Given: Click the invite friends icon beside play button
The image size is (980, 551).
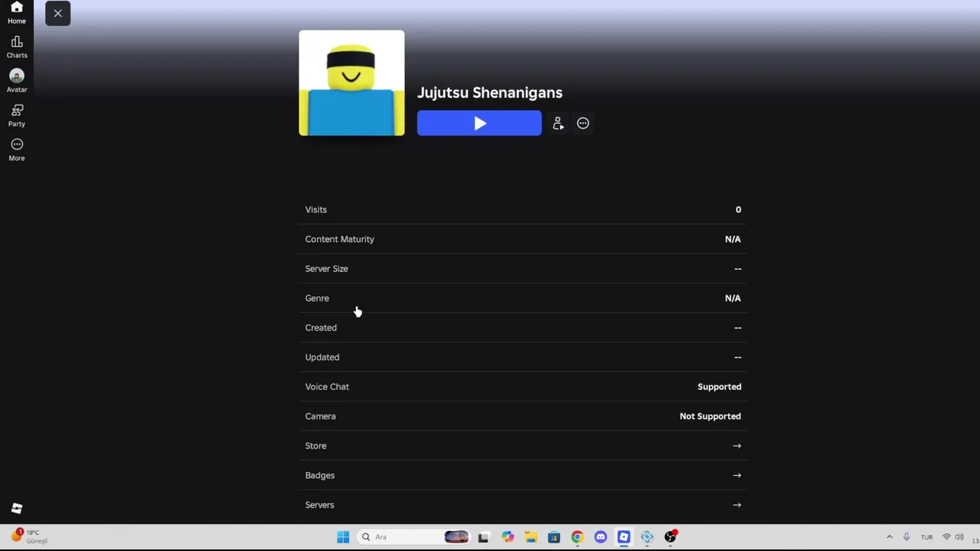Looking at the screenshot, I should (558, 123).
